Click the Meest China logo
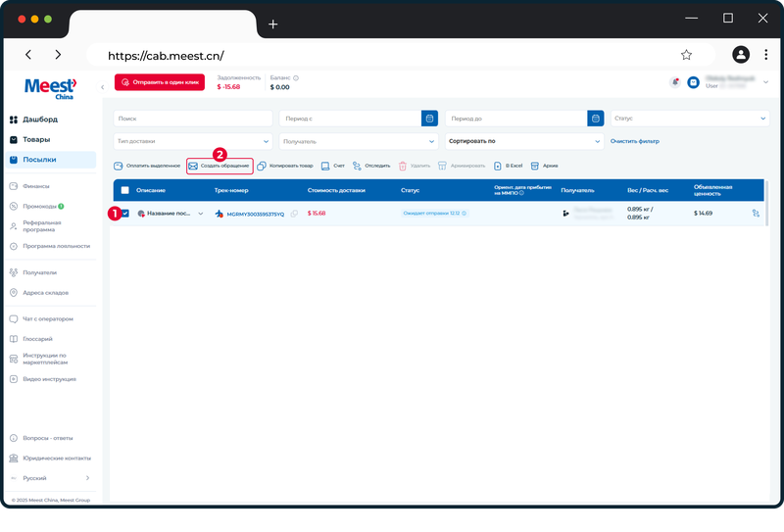This screenshot has width=784, height=532. point(51,88)
